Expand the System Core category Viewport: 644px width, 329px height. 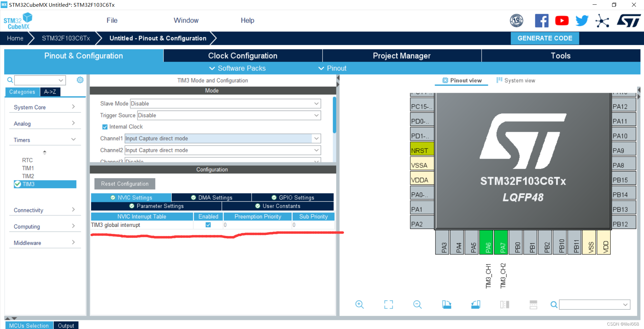click(x=45, y=107)
